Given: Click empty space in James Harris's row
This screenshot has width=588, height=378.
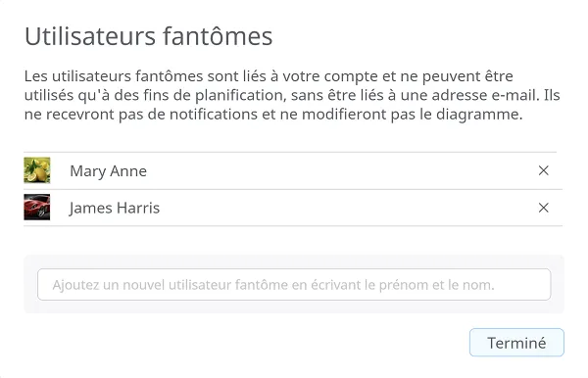Looking at the screenshot, I should click(337, 208).
